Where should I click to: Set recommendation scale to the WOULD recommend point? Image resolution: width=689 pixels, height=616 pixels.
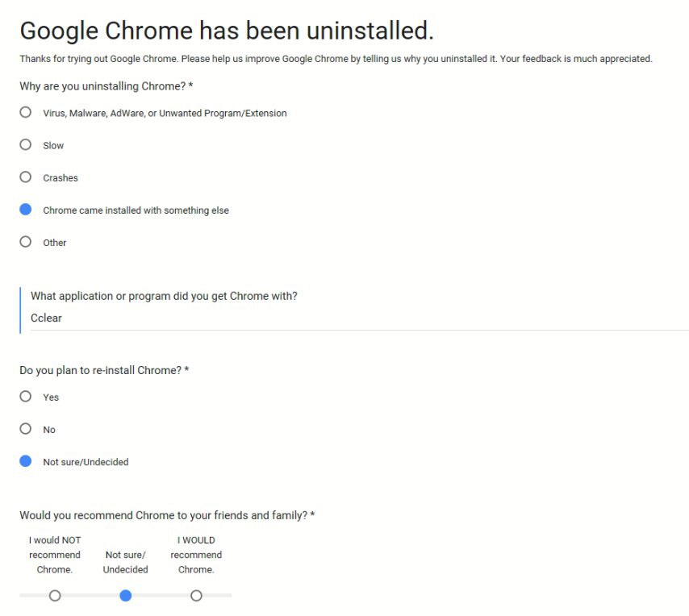[x=196, y=596]
